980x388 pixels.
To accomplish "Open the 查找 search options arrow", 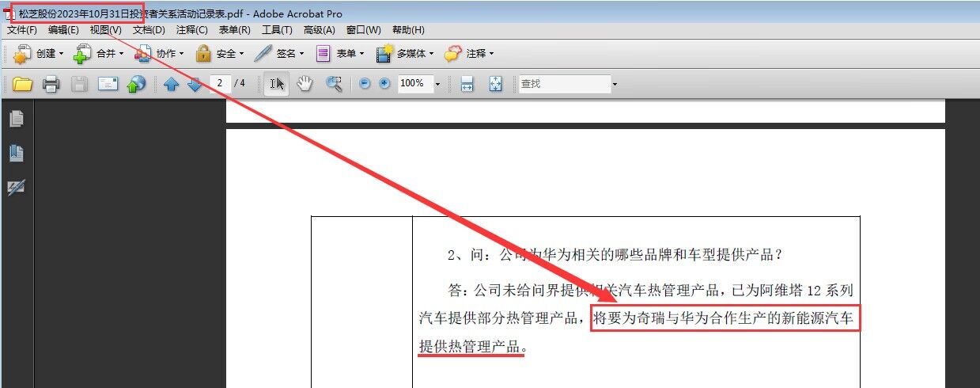I will point(615,84).
